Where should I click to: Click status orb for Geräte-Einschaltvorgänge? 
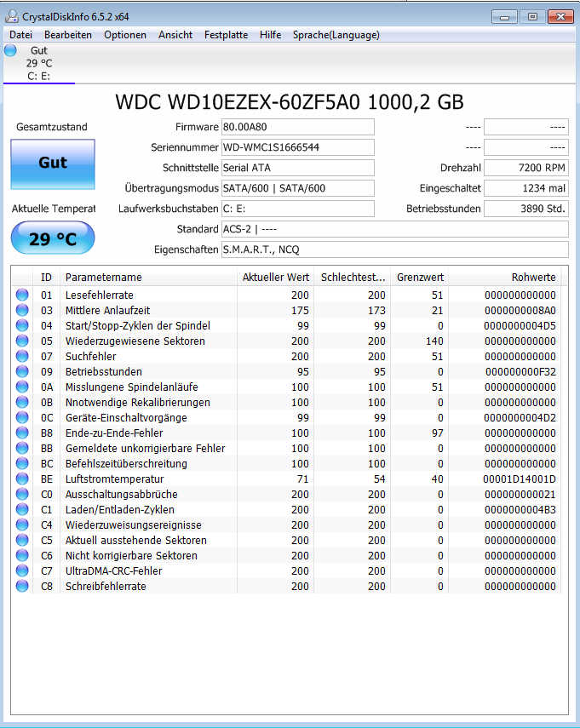(x=22, y=417)
